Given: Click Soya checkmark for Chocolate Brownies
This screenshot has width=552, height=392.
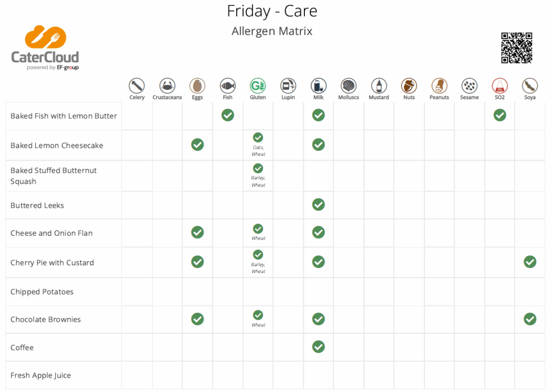Looking at the screenshot, I should [530, 319].
